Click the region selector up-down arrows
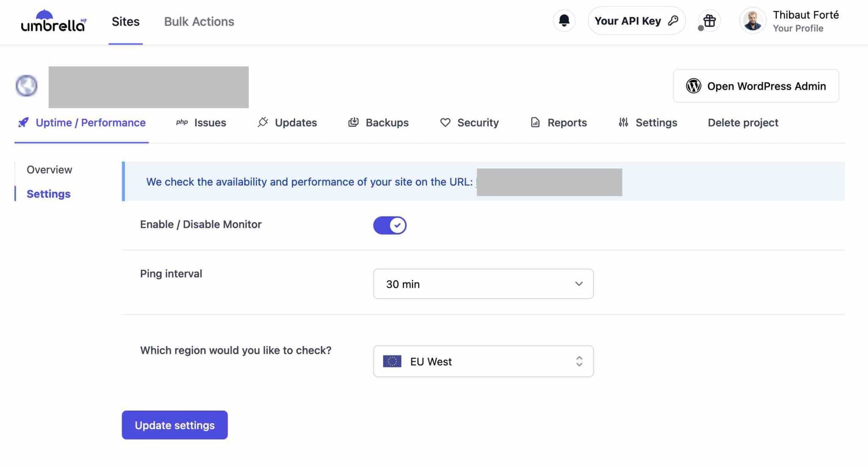868x469 pixels. pos(579,361)
